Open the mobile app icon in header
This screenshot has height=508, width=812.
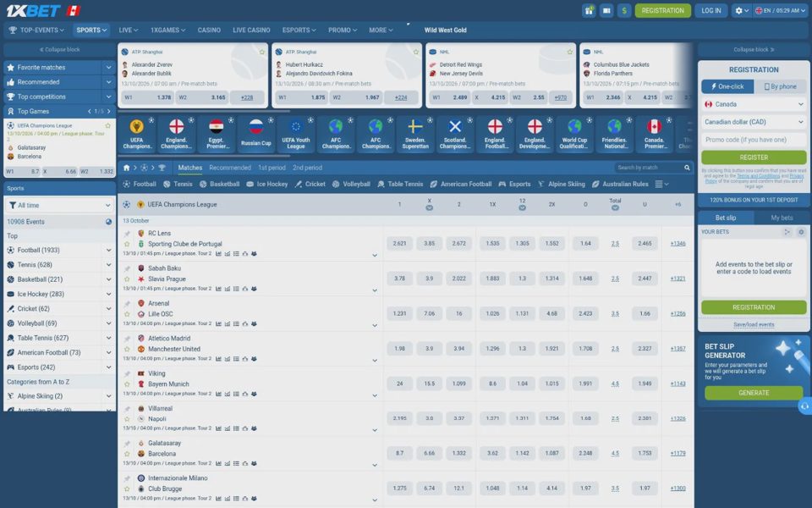pos(606,10)
